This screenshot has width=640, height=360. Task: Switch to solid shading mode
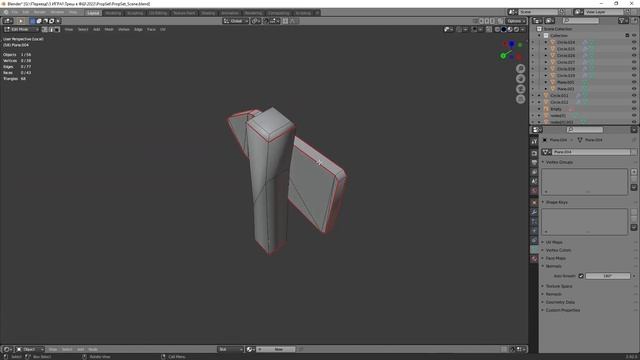504,29
